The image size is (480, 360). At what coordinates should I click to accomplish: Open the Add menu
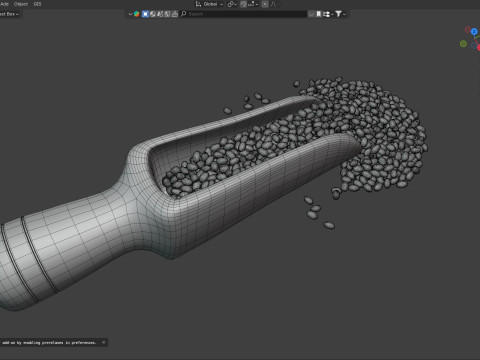click(4, 4)
